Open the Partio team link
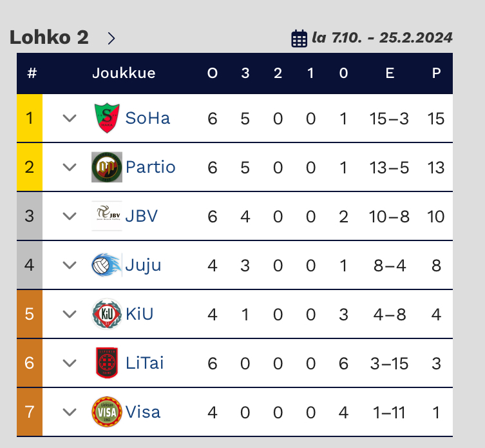This screenshot has height=448, width=485. [150, 167]
